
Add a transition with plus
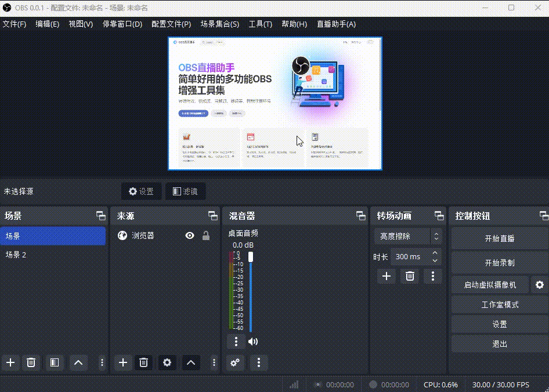click(386, 276)
